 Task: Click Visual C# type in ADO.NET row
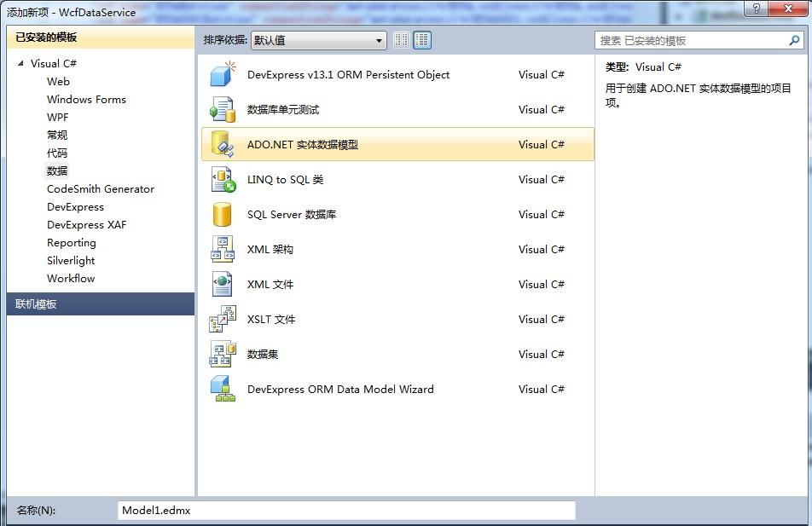coord(541,144)
